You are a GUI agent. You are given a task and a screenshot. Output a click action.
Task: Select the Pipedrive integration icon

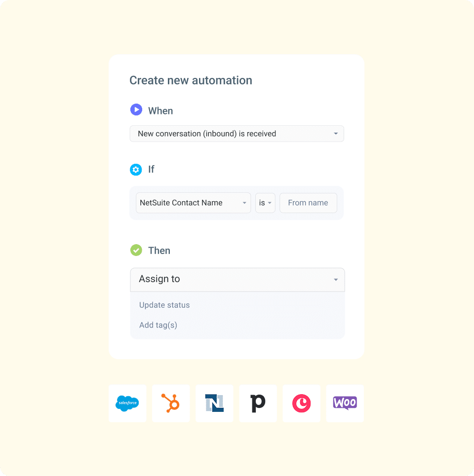(258, 403)
